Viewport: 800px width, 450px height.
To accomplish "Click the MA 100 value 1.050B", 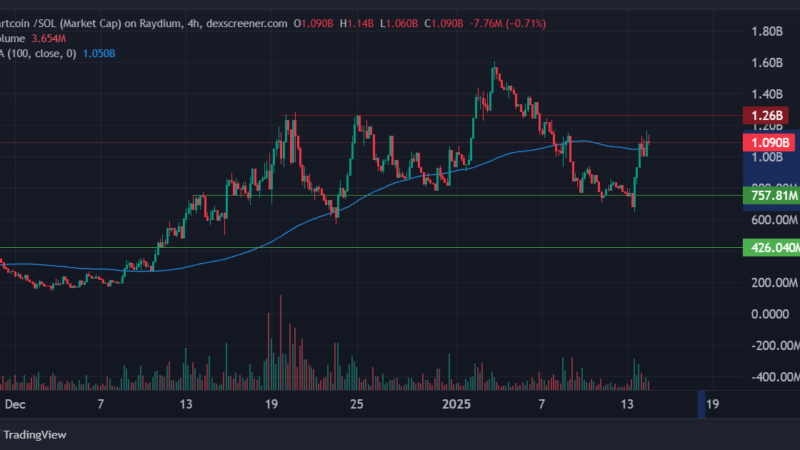I will pyautogui.click(x=99, y=54).
